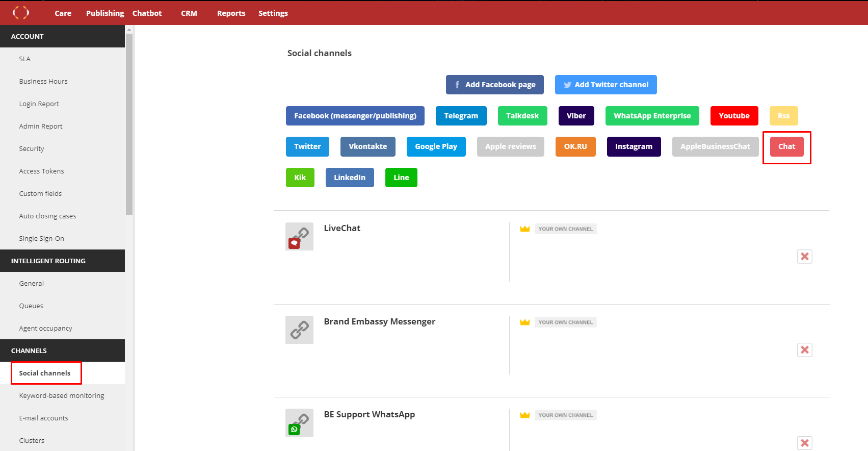Open Keyword-based monitoring in sidebar
868x451 pixels.
point(62,395)
